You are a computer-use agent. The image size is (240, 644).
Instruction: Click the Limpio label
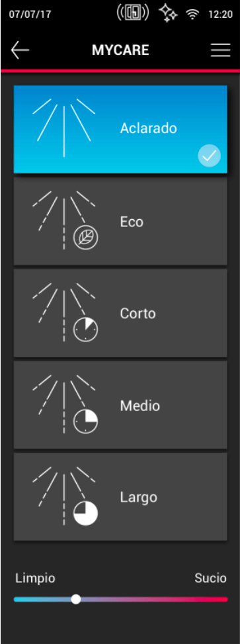[35, 578]
